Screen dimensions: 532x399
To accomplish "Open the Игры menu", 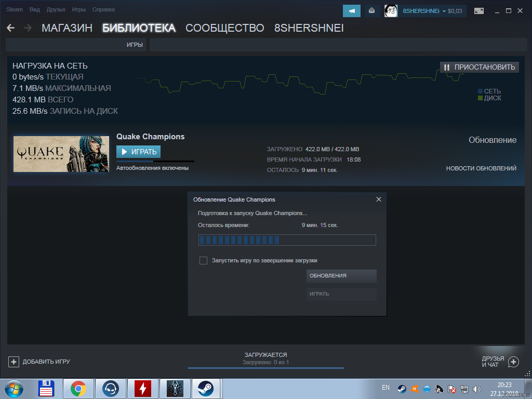I will (79, 9).
